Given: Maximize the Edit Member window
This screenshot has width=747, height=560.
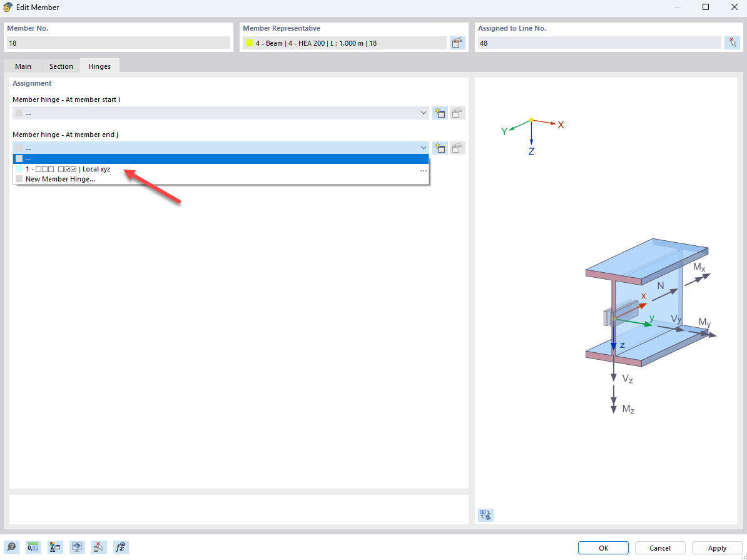Looking at the screenshot, I should point(706,7).
